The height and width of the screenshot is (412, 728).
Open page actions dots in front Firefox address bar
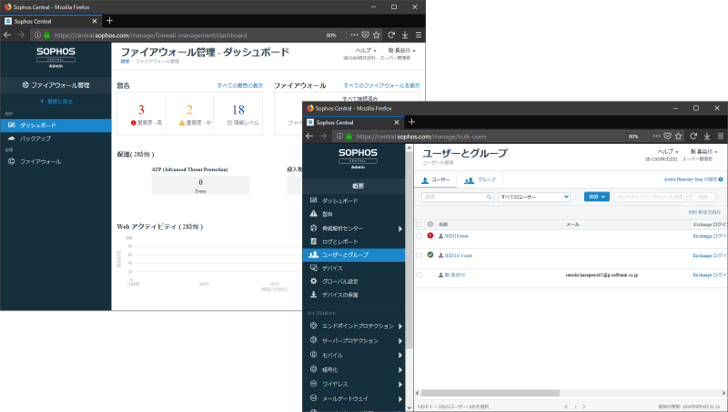tap(656, 136)
